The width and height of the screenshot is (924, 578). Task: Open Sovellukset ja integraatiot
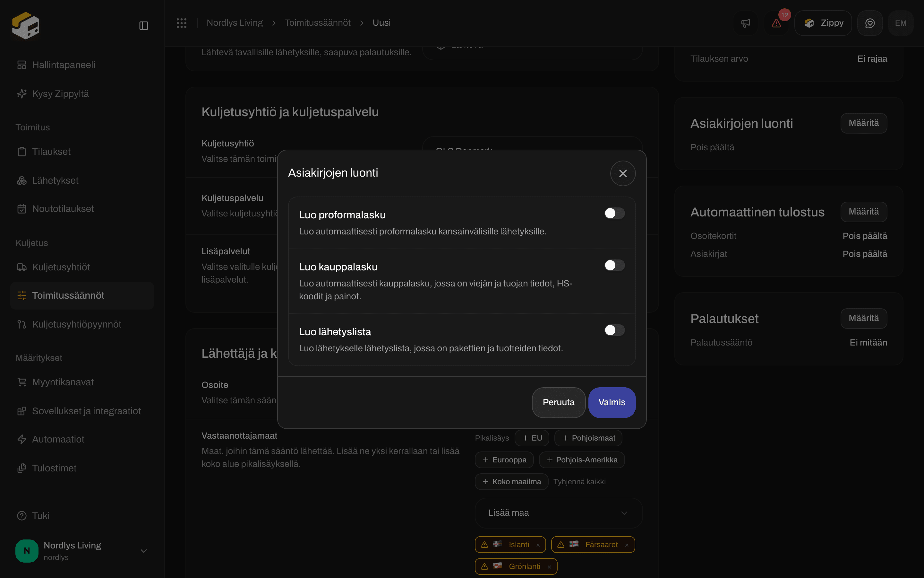pos(82,411)
